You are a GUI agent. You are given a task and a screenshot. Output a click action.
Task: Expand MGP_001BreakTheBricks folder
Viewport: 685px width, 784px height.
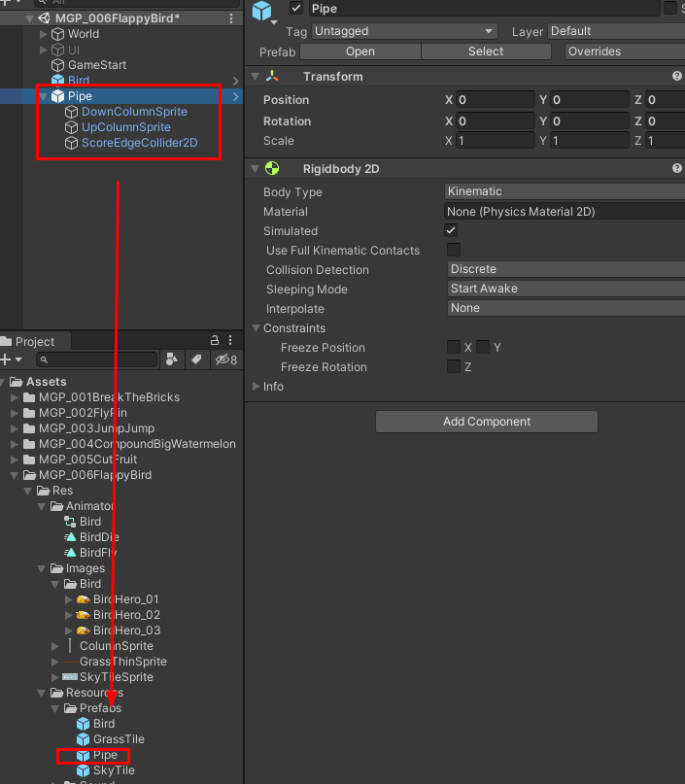pos(14,397)
